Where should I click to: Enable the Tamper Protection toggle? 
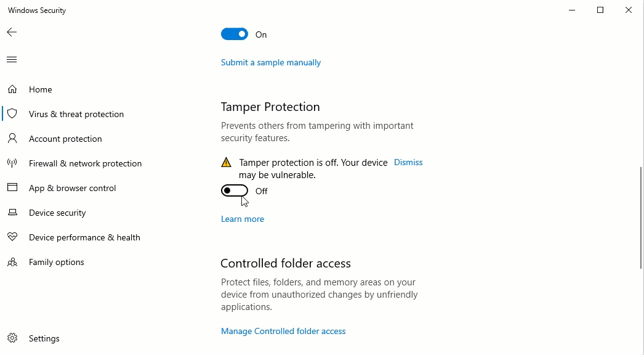click(234, 190)
